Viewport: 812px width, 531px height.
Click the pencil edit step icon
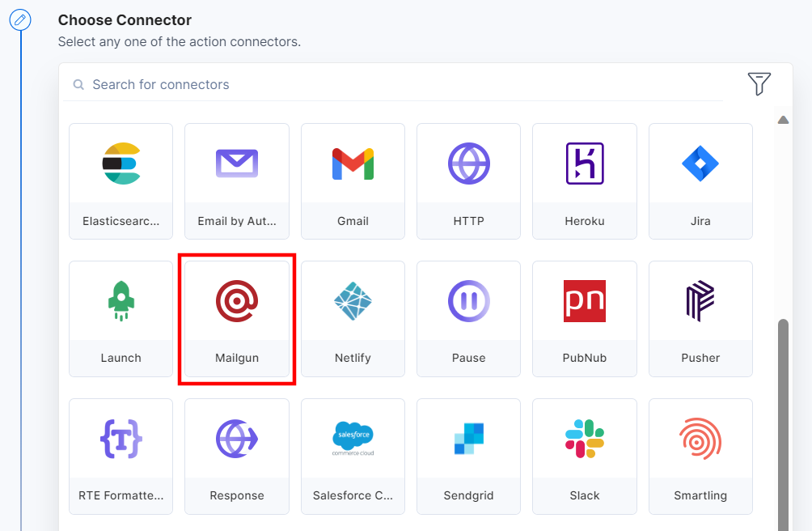click(x=20, y=20)
